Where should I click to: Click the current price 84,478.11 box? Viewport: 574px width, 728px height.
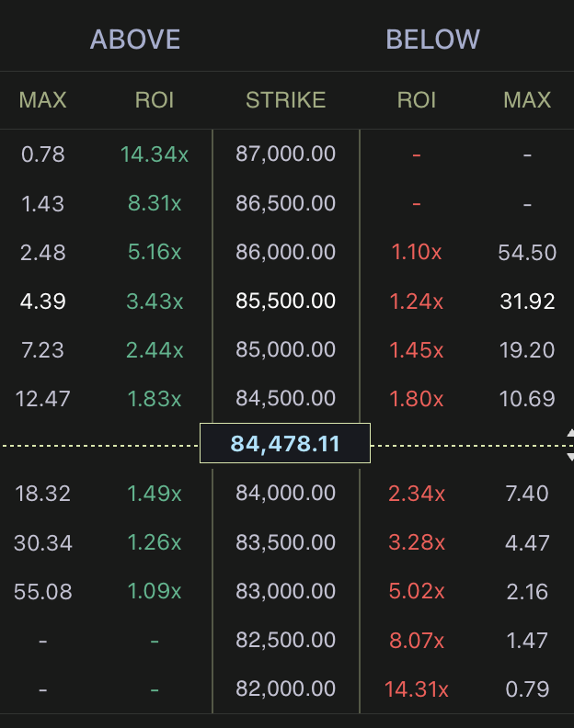click(x=285, y=443)
